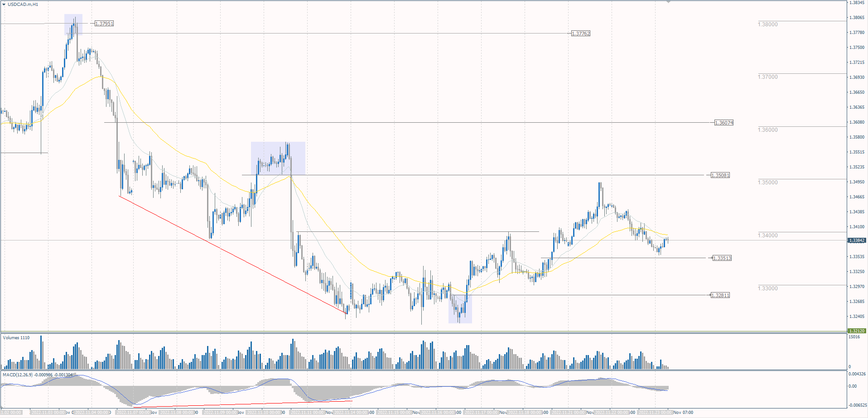Select the 1.37762 price label
Viewport: 868px width, 418px height.
coord(581,34)
